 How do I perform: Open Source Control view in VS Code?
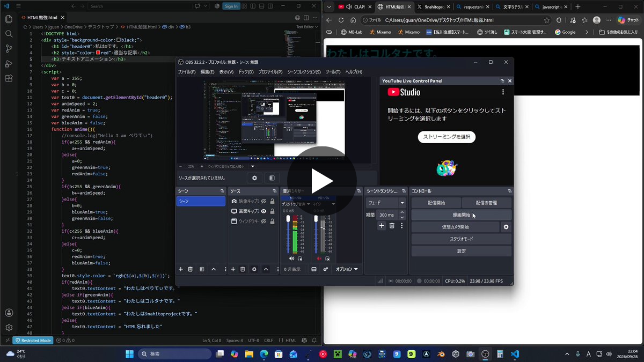[9, 48]
